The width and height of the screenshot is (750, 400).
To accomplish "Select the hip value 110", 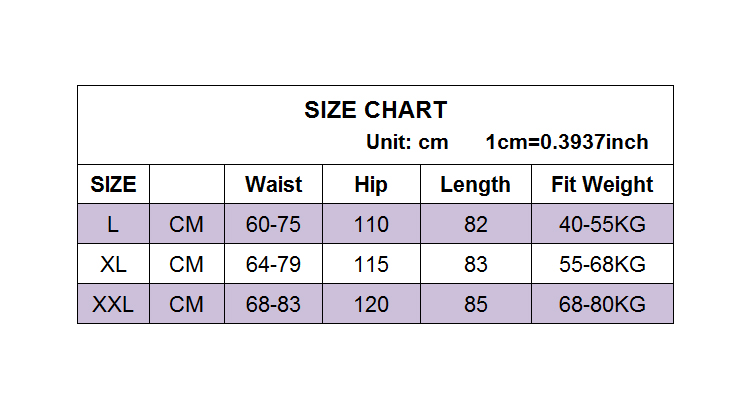I will tap(371, 224).
